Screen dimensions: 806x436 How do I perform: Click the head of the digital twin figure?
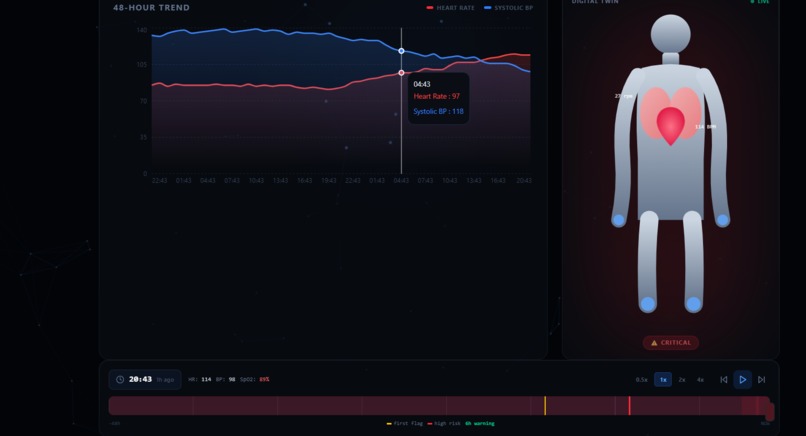click(670, 34)
